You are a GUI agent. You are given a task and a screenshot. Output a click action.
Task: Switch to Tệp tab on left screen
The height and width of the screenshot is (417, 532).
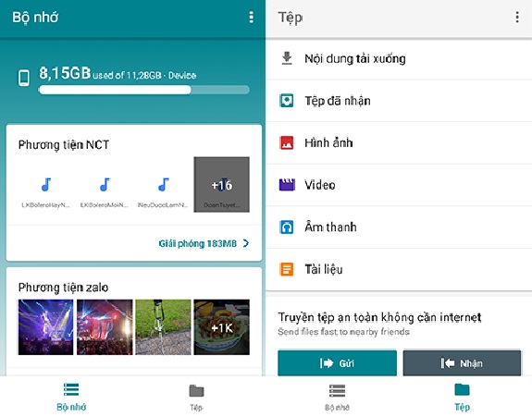(196, 397)
